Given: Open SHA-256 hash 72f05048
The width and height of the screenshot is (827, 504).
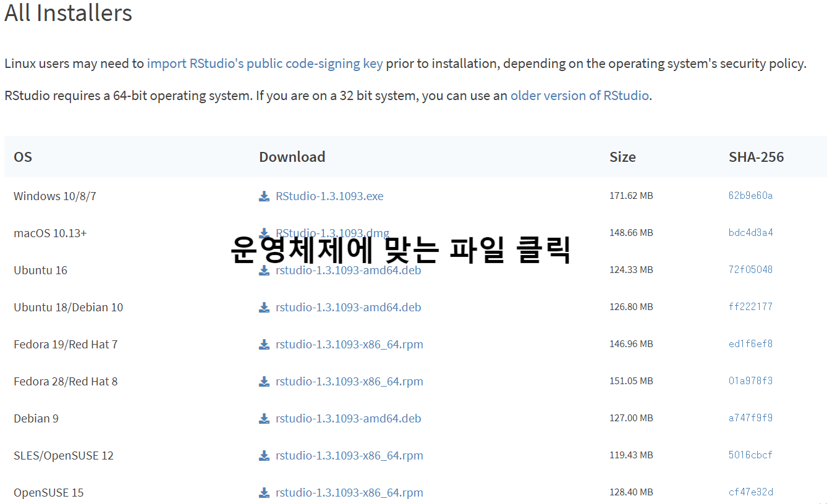Looking at the screenshot, I should (750, 270).
